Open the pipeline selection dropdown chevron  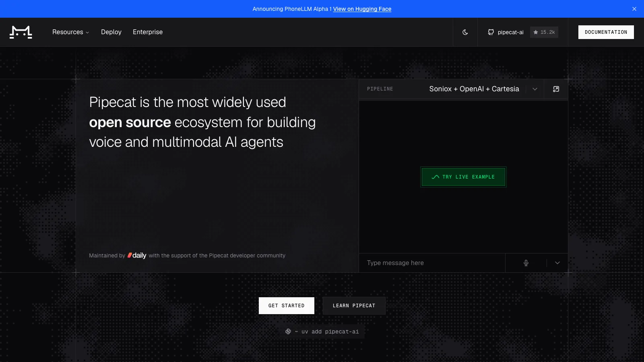pos(535,89)
